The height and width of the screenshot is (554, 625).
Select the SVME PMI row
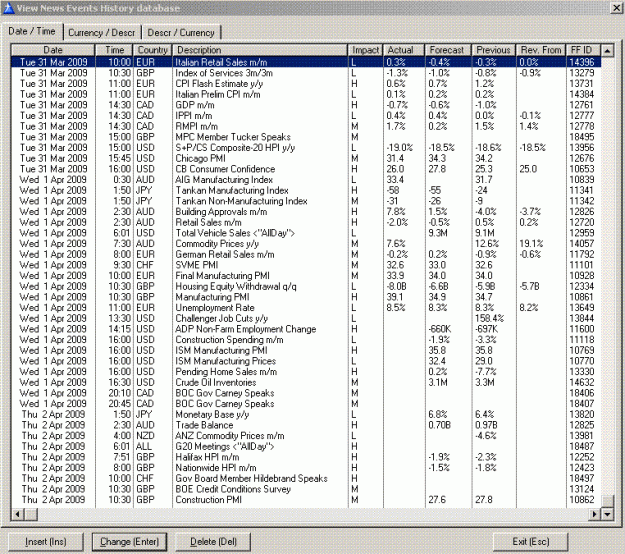[306, 265]
